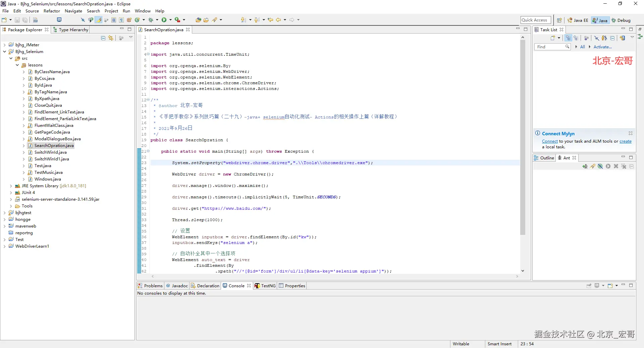This screenshot has width=644, height=348.
Task: Click the green Run button in toolbar
Action: [x=164, y=20]
